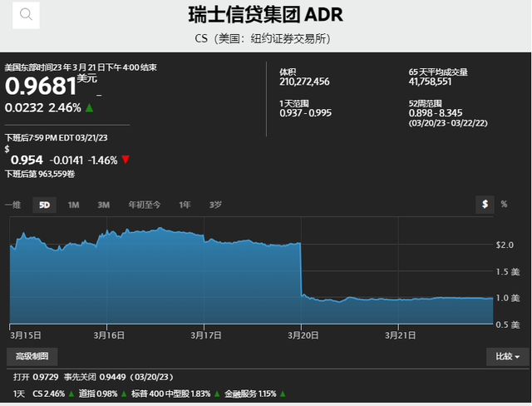Click the green up arrow beside 2.46%
This screenshot has width=532, height=406.
pos(89,108)
